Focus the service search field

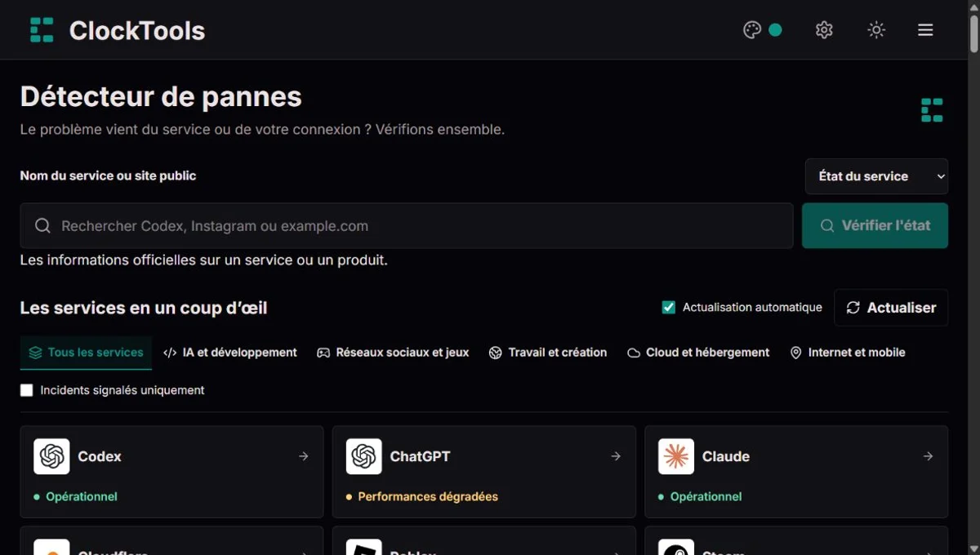click(407, 226)
